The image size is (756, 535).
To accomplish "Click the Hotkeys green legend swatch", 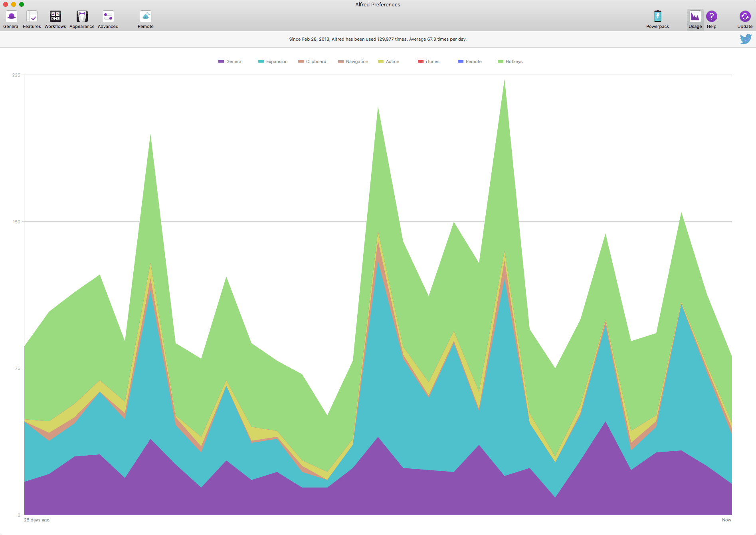I will [x=501, y=61].
